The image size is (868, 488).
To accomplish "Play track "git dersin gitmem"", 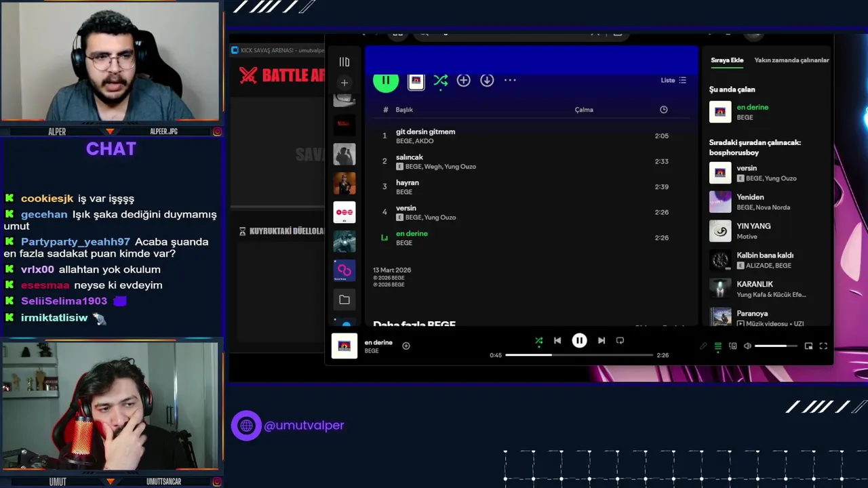I will (x=532, y=136).
